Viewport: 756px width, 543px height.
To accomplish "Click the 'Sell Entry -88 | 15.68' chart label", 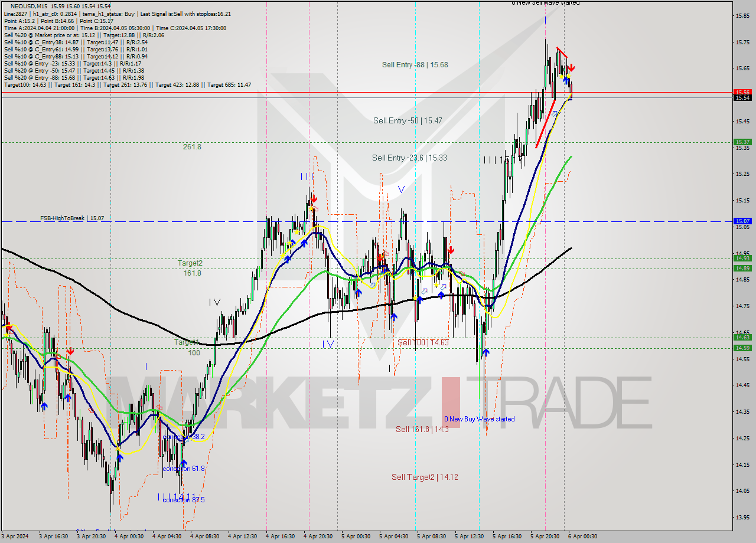I will pos(415,65).
